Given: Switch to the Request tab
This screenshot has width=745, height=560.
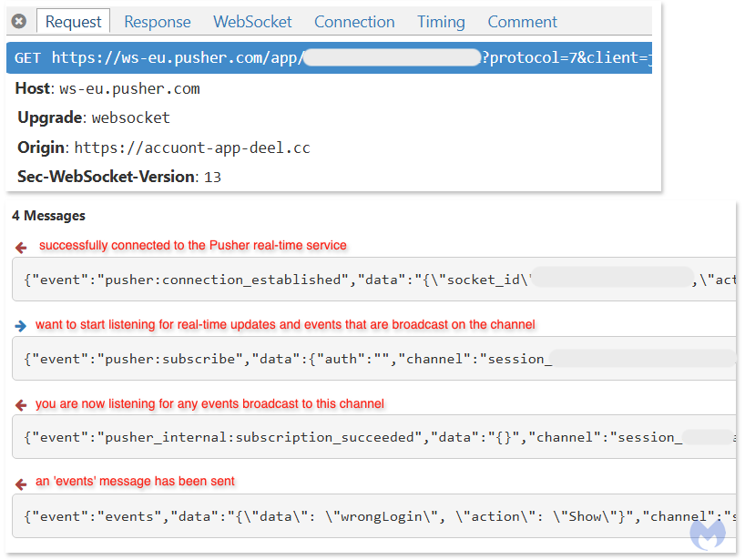Looking at the screenshot, I should 74,22.
